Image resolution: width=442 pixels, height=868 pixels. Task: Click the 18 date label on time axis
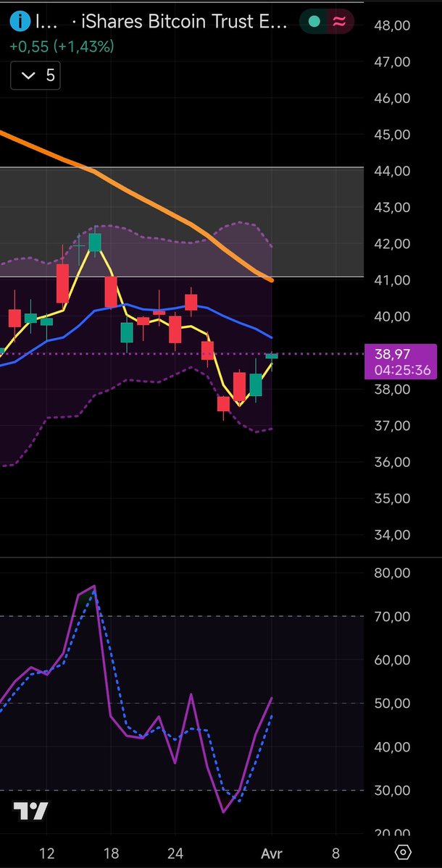pyautogui.click(x=112, y=853)
